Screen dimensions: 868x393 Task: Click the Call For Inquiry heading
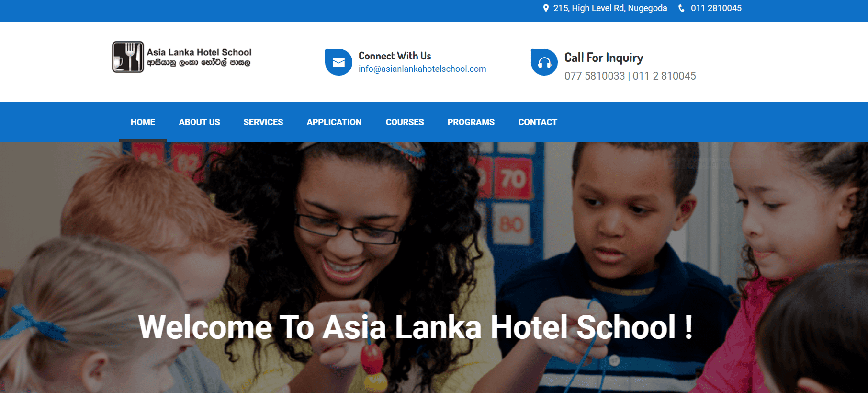(604, 58)
